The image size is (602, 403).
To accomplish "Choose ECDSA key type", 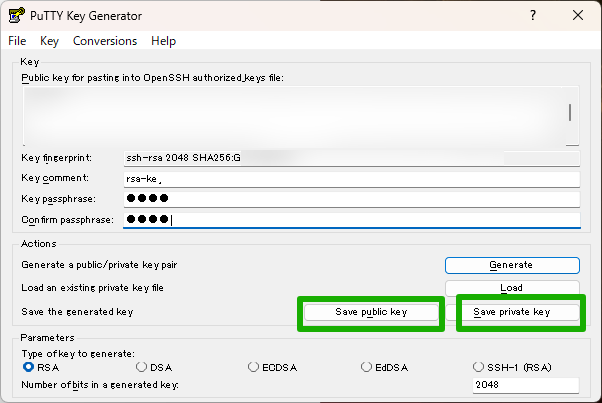I will [x=254, y=367].
